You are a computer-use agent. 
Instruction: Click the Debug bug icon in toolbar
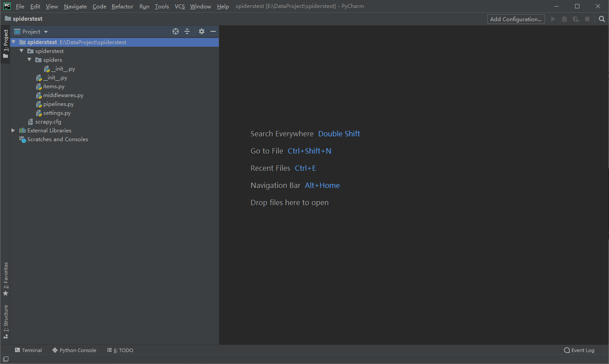click(x=564, y=19)
